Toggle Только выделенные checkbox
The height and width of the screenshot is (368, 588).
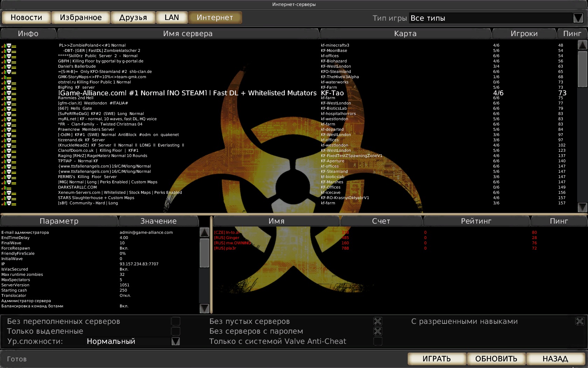(176, 331)
